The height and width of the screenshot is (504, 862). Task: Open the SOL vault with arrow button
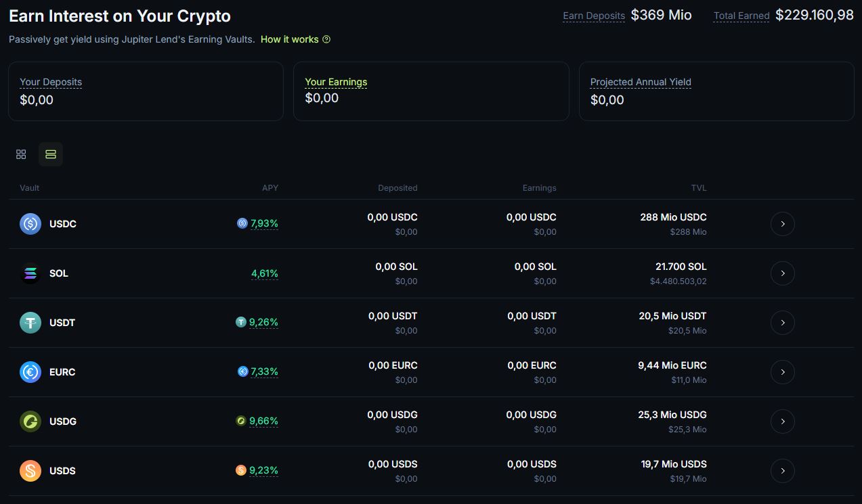click(783, 273)
